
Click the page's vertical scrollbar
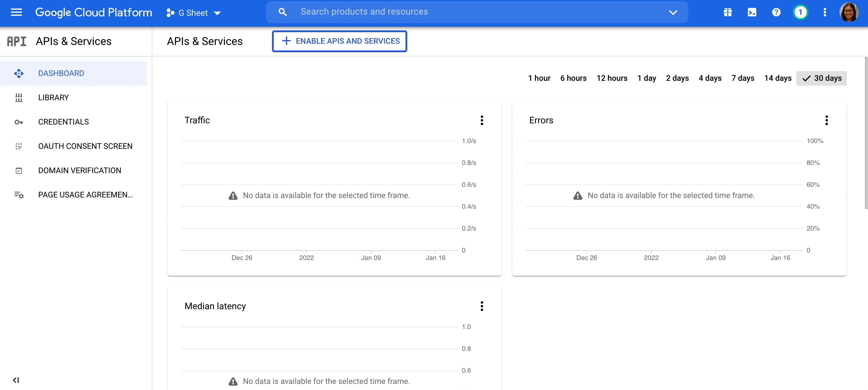[866, 133]
